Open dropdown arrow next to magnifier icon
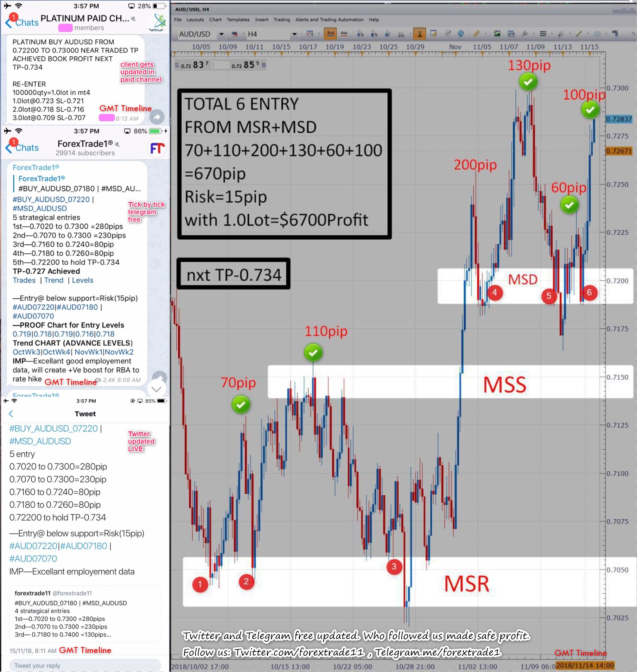 click(410, 34)
